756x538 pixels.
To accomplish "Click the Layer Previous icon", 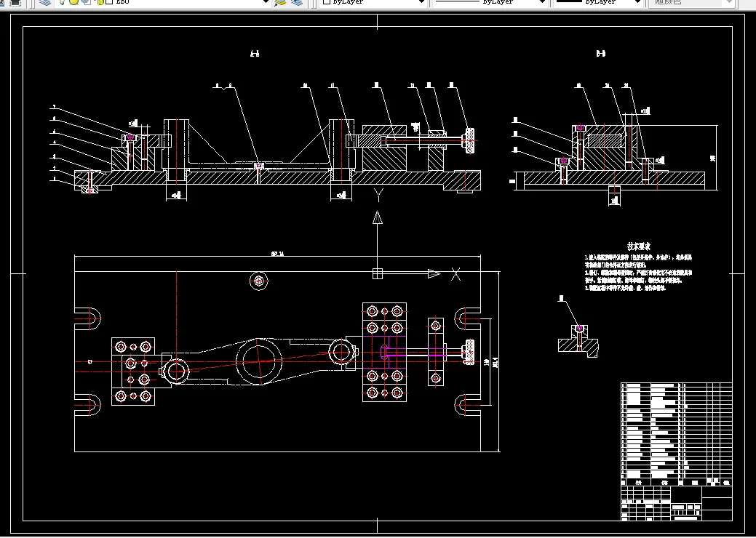I will [298, 2].
